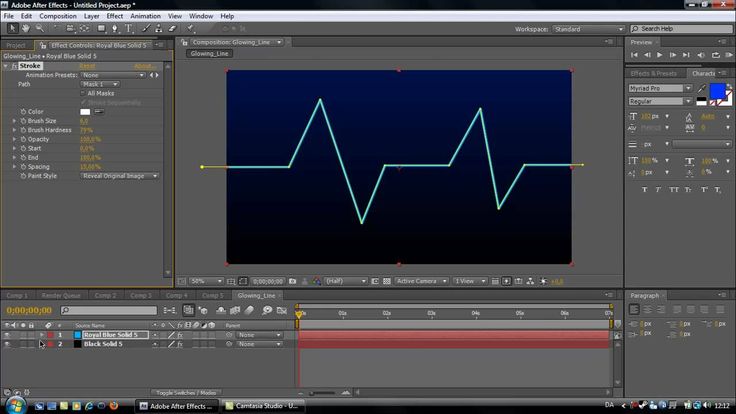Screen dimensions: 736x414
Task: Toggle visibility of Black Solid 5 layer
Action: pyautogui.click(x=8, y=344)
